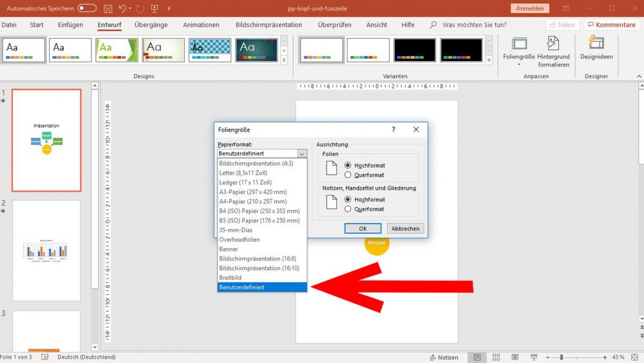Viewport: 644px width, 363px height.
Task: Open the Datei tab
Action: point(8,25)
